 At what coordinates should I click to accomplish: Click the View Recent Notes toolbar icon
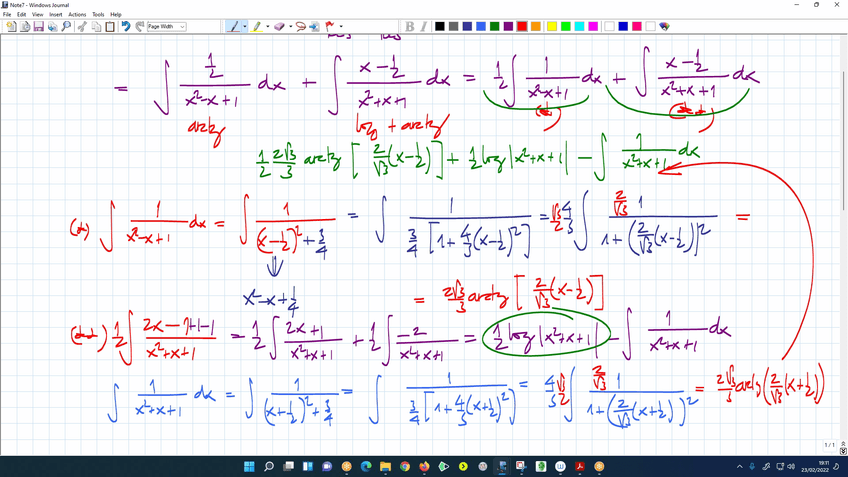[24, 26]
